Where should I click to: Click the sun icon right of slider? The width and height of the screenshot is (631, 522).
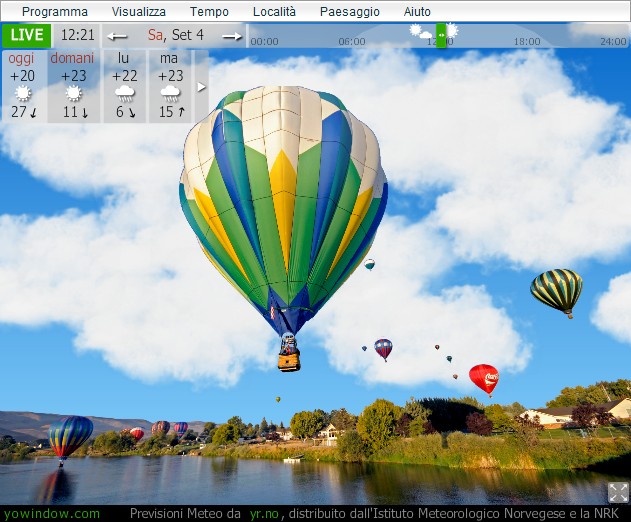click(x=452, y=30)
